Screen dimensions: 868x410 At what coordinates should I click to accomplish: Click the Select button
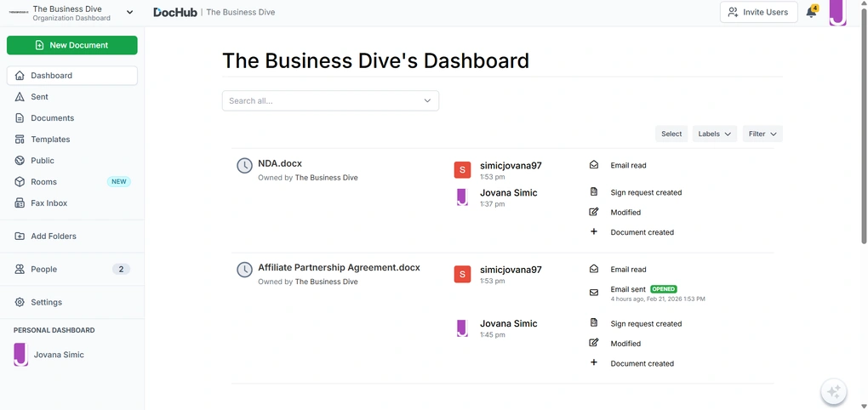pos(671,134)
